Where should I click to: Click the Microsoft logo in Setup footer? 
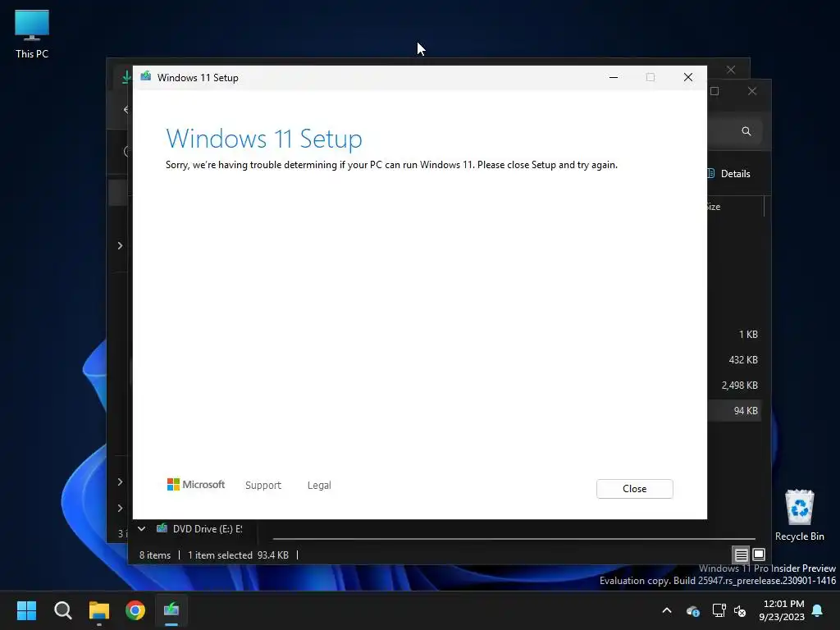click(x=196, y=484)
